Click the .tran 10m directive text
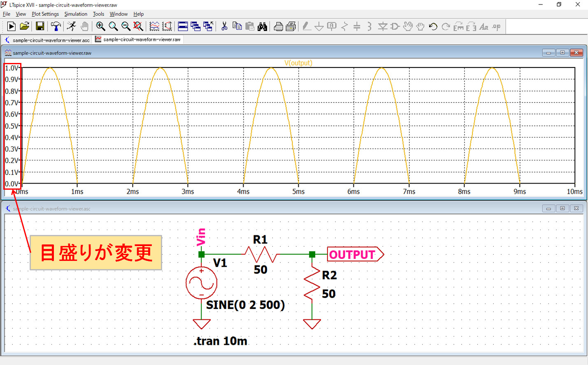Image resolution: width=588 pixels, height=365 pixels. click(x=221, y=341)
